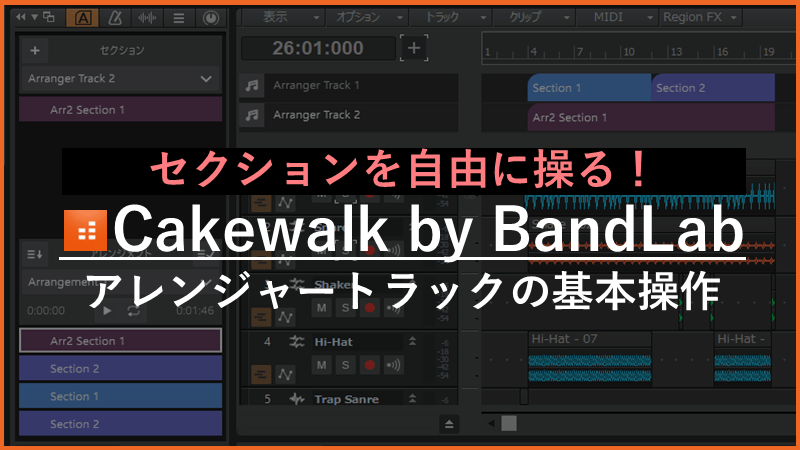The height and width of the screenshot is (450, 800).
Task: Click the Arranger Track 2 note icon
Action: (252, 115)
